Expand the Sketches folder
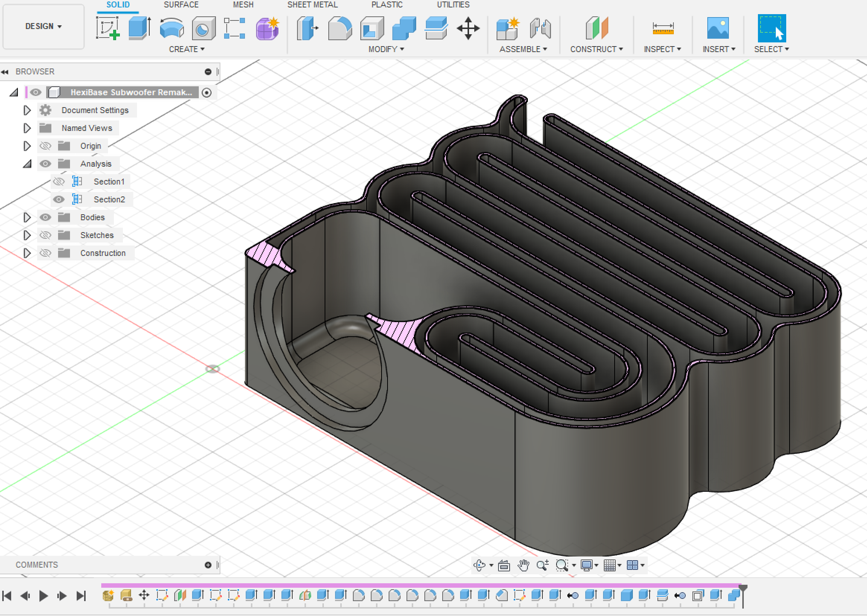The height and width of the screenshot is (616, 867). 26,235
